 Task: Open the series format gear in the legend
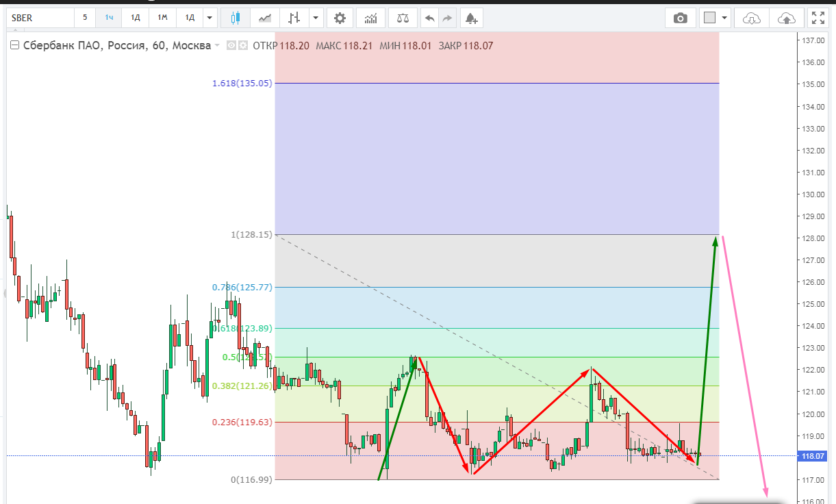[x=242, y=46]
